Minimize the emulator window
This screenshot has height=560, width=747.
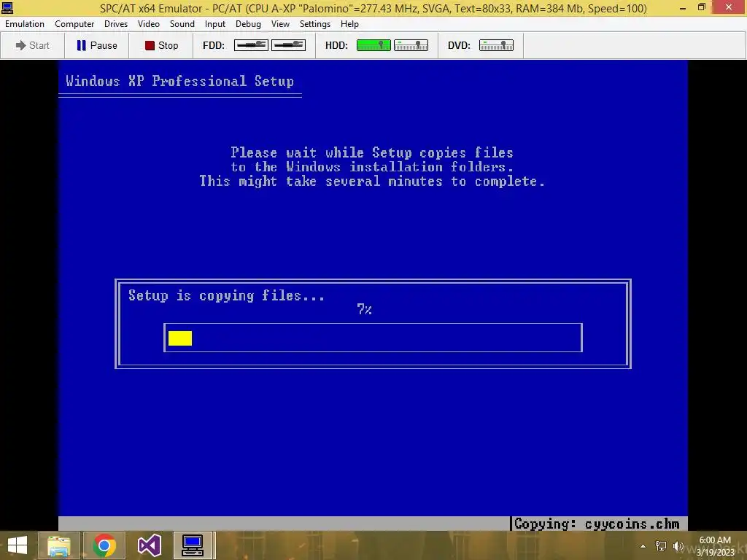(683, 7)
